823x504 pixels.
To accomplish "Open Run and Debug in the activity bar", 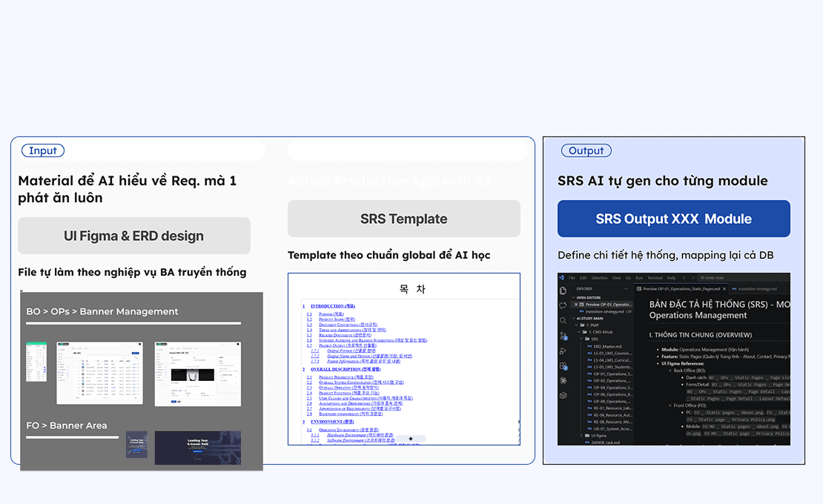I will point(563,351).
